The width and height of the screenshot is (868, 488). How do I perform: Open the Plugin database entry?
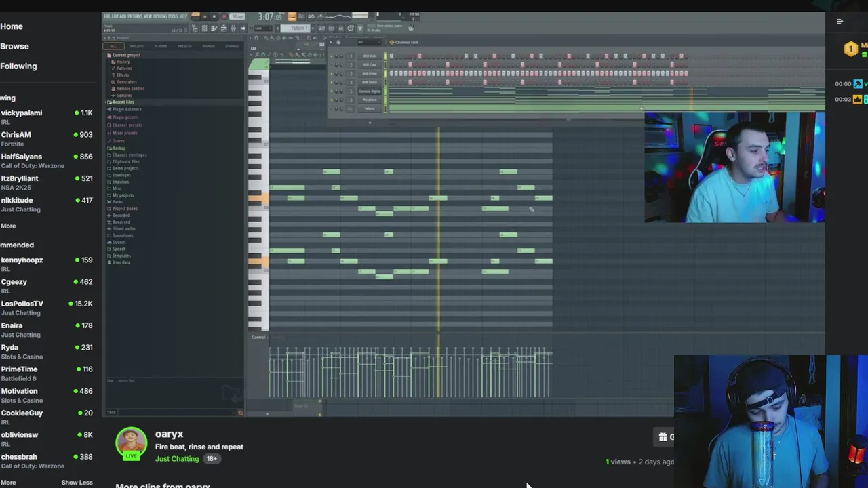125,109
